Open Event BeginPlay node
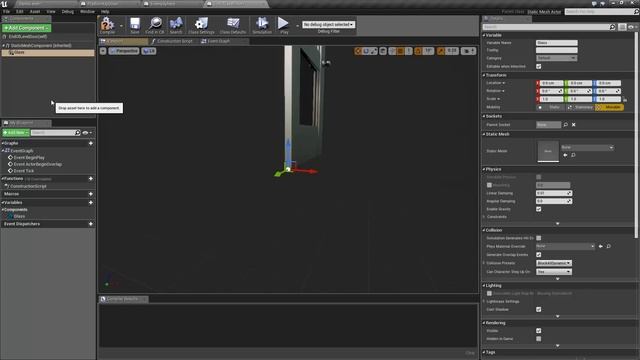The height and width of the screenshot is (360, 640). 29,158
